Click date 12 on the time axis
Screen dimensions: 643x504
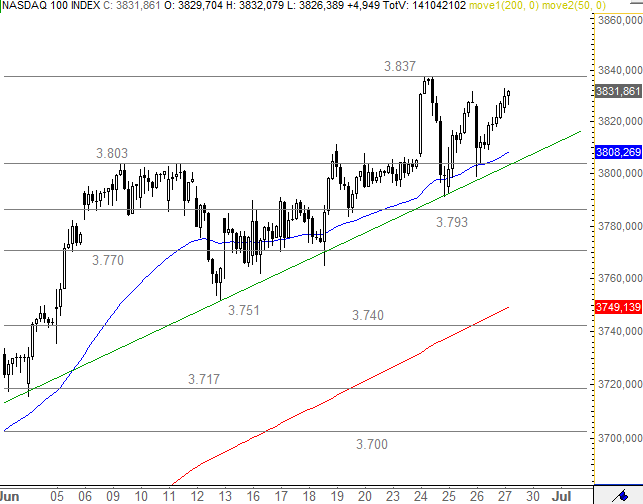pos(197,497)
